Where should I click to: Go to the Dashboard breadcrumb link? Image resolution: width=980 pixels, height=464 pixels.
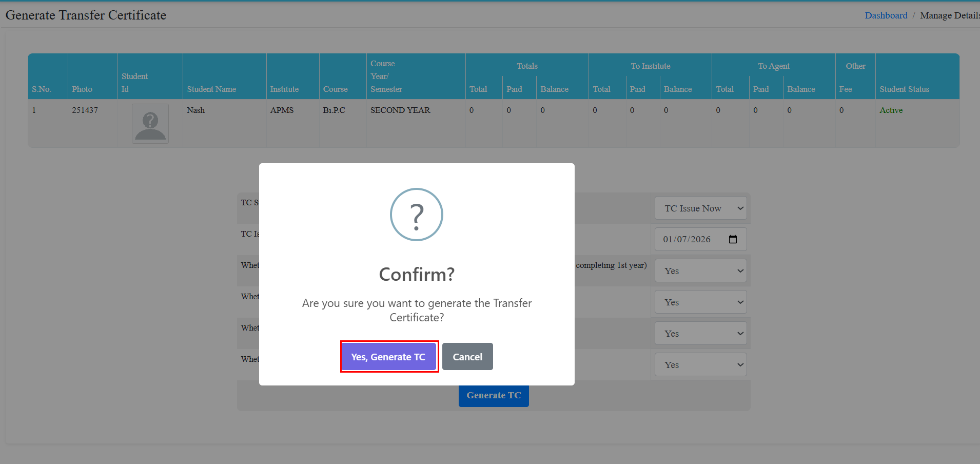click(886, 15)
